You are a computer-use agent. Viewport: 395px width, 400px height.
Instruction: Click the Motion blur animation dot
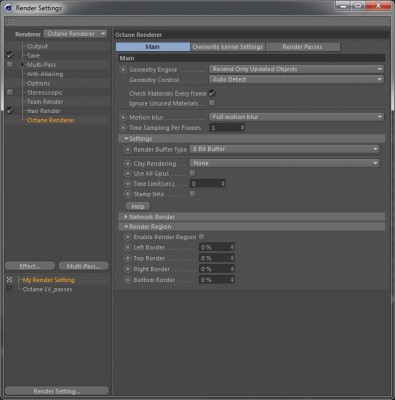(123, 117)
